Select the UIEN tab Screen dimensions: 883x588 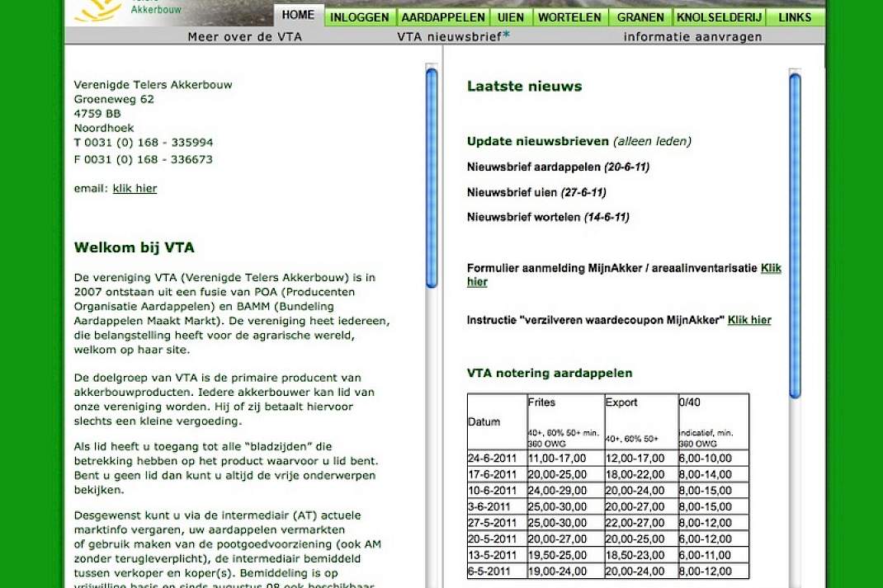click(x=511, y=17)
